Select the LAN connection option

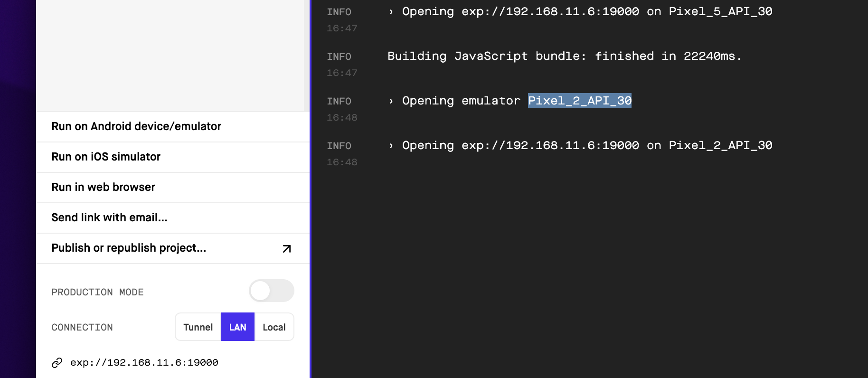pos(237,327)
